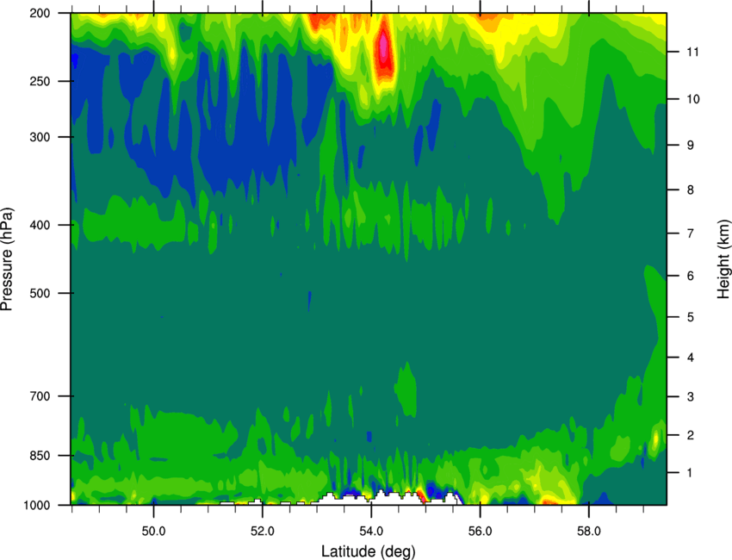
Task: Click pressure tick label 400
Action: (x=40, y=225)
